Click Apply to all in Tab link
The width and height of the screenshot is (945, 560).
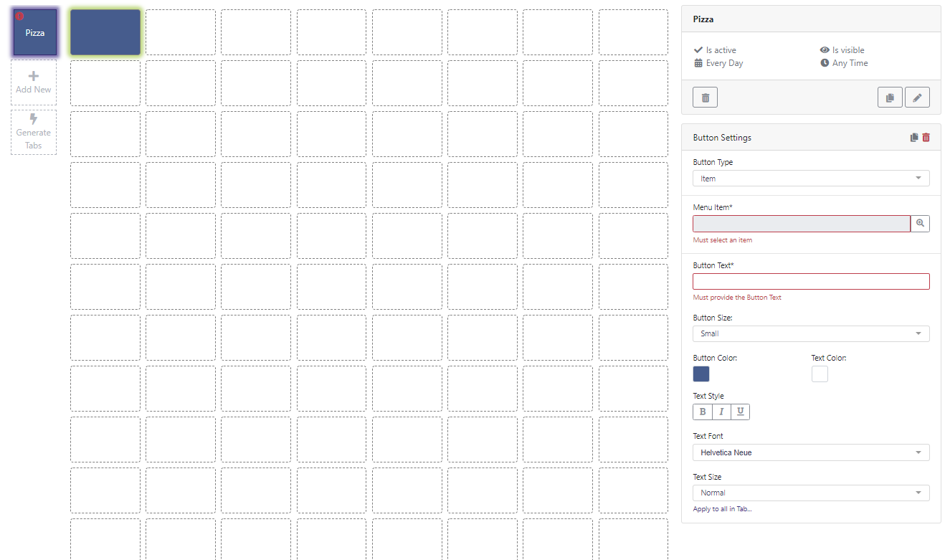pos(722,508)
